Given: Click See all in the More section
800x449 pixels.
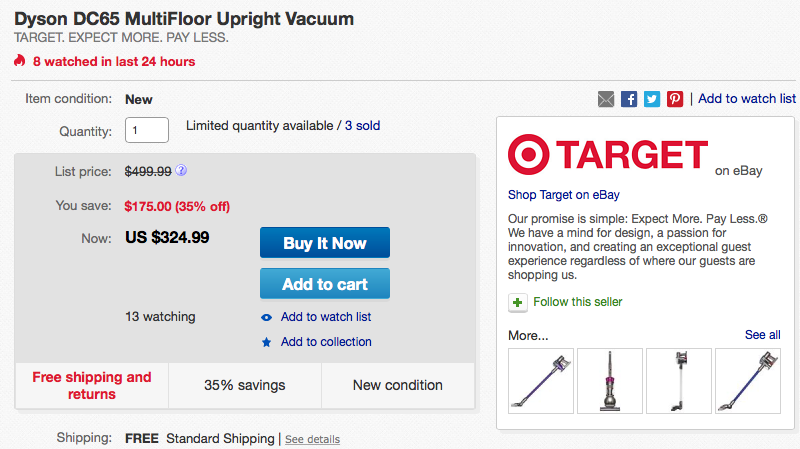Looking at the screenshot, I should (x=762, y=335).
